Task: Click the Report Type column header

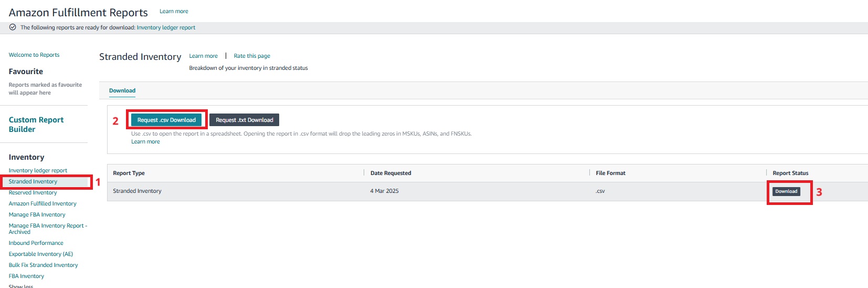Action: click(x=129, y=173)
